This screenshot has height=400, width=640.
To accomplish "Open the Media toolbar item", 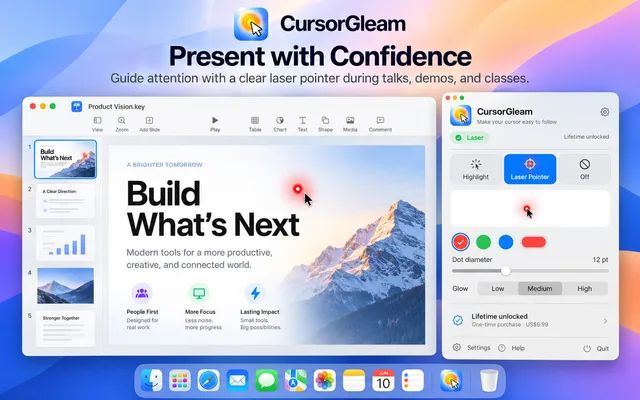I will tap(350, 124).
